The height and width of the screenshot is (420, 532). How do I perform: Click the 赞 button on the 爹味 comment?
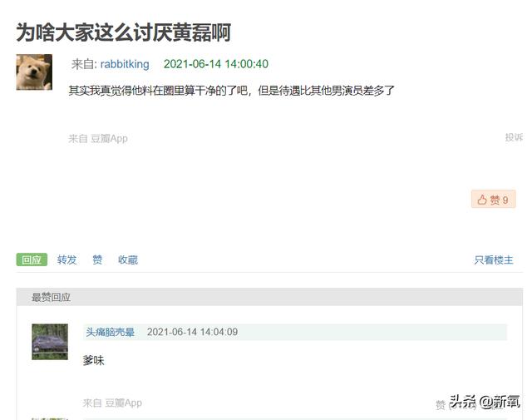click(441, 404)
